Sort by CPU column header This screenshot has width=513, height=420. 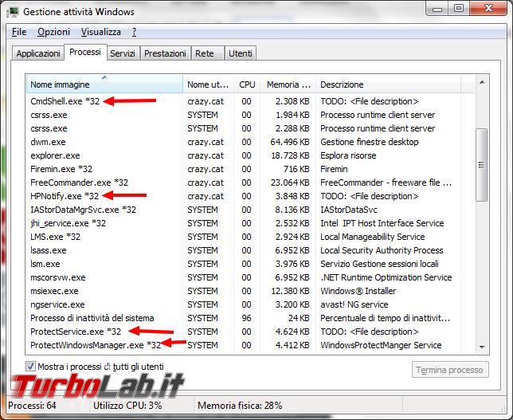pyautogui.click(x=247, y=84)
